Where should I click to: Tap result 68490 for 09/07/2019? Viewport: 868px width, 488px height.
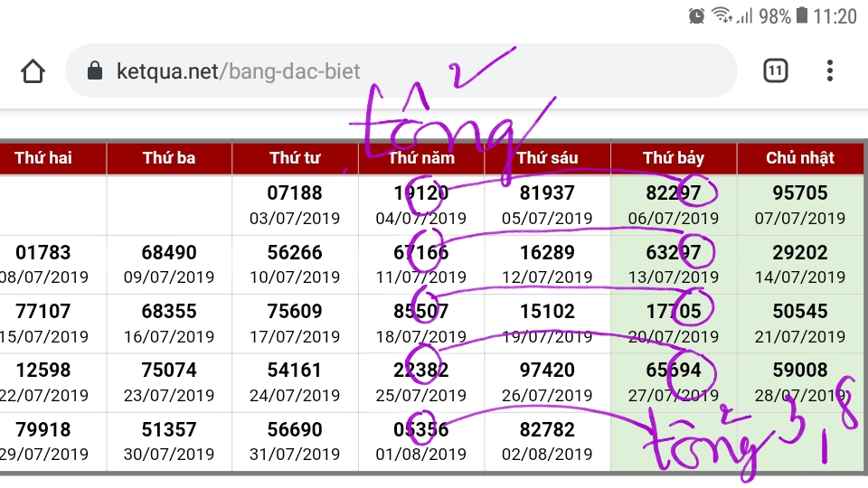tap(169, 252)
